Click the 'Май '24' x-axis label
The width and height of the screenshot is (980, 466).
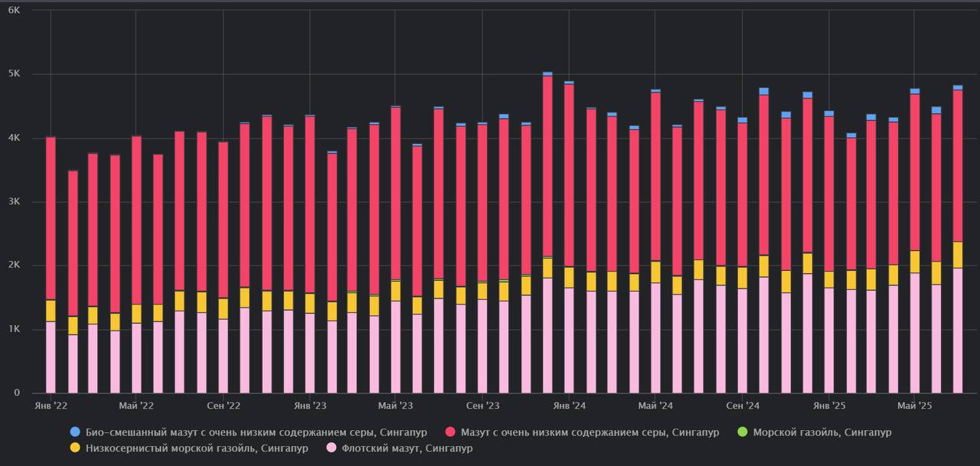(655, 405)
